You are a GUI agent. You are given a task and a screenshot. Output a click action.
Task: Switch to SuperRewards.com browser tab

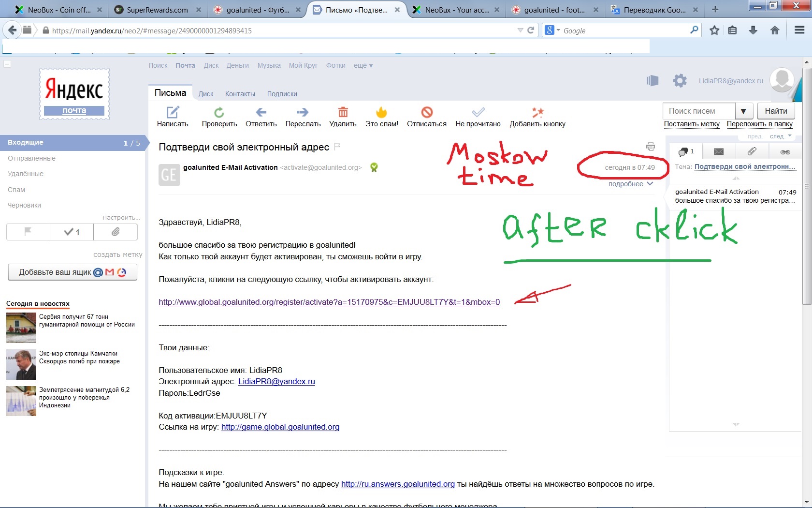(158, 10)
